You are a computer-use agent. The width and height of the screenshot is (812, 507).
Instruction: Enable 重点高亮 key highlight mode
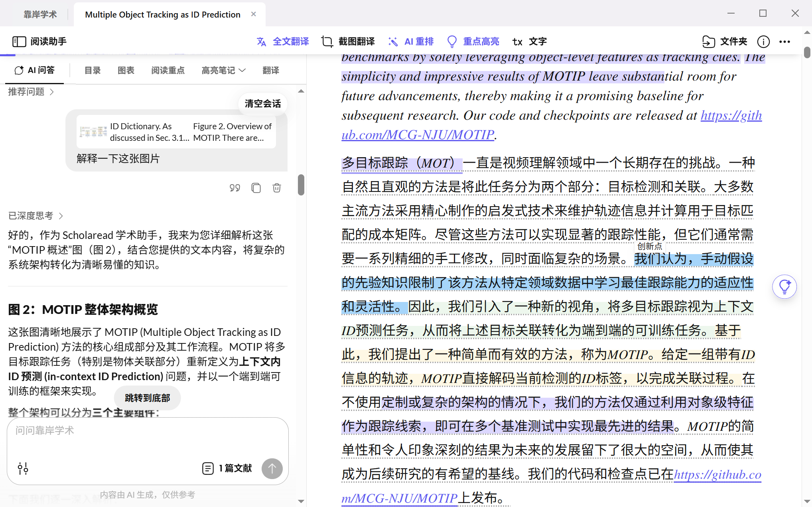click(452, 41)
